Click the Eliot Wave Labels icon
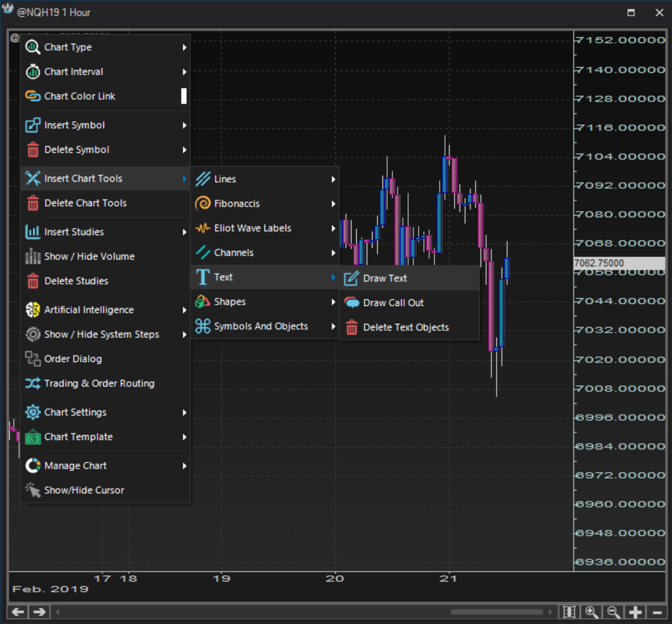 [203, 228]
